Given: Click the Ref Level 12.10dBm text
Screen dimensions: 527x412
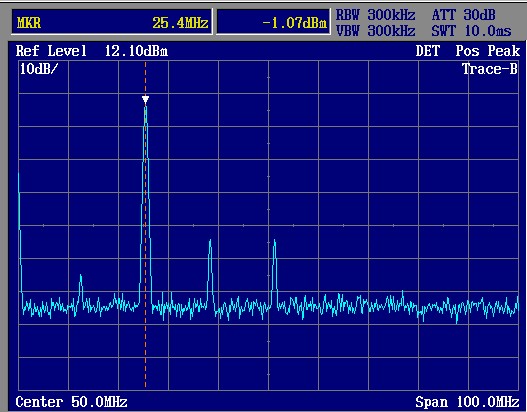Looking at the screenshot, I should tap(92, 51).
